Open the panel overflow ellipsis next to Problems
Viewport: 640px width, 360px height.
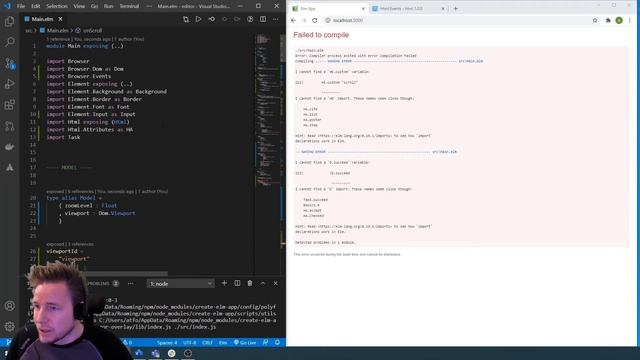(x=131, y=283)
